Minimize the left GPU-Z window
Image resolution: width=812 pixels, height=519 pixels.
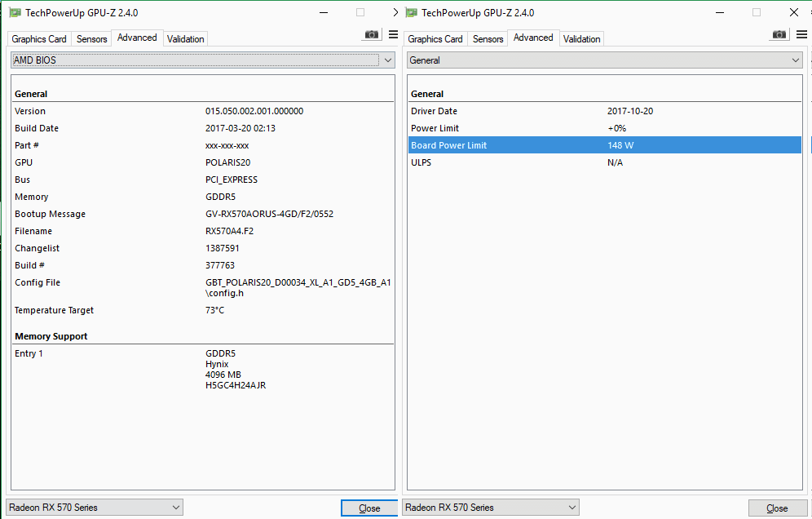click(324, 12)
